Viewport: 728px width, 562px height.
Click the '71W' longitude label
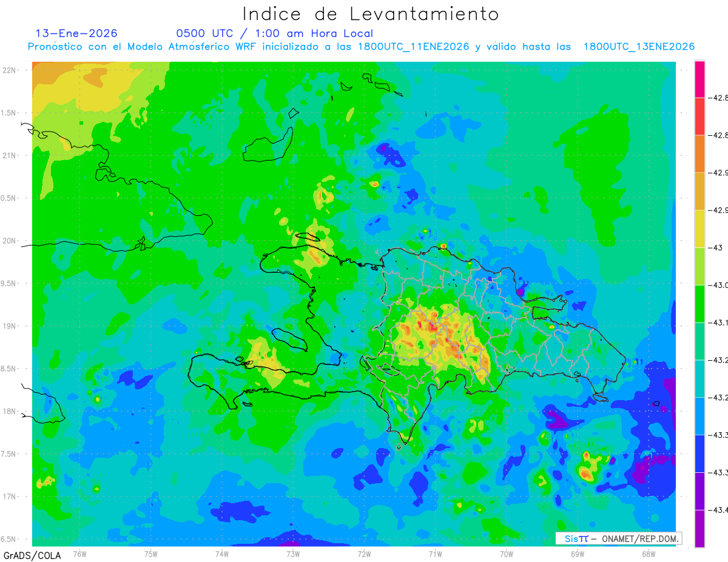[x=435, y=554]
